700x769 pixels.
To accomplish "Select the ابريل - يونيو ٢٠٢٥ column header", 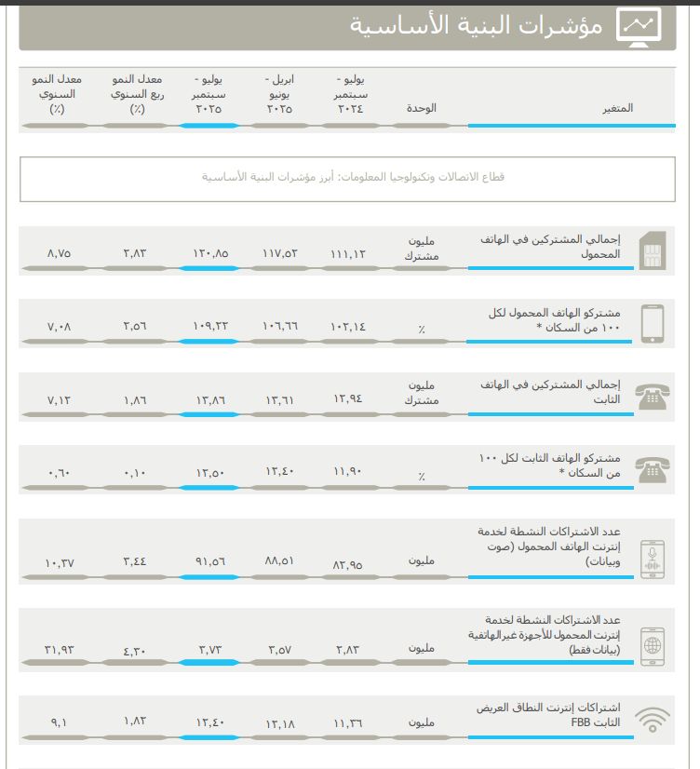I will (x=280, y=95).
